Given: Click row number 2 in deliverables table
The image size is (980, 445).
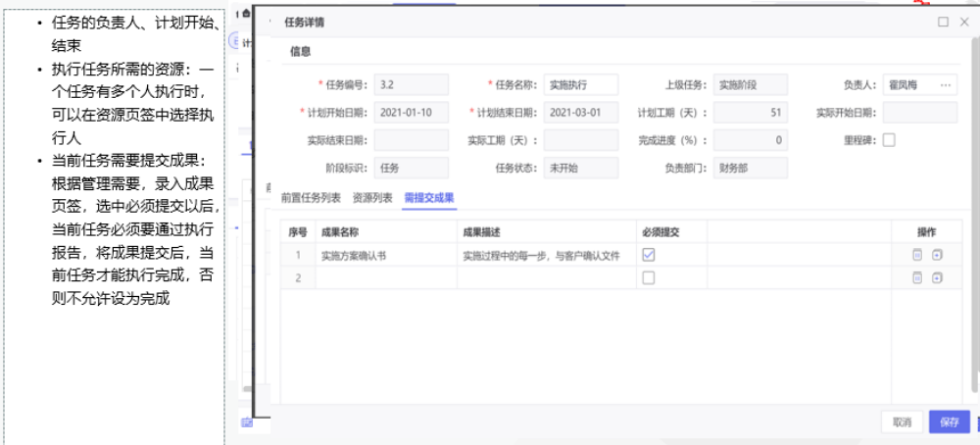Looking at the screenshot, I should click(x=298, y=278).
